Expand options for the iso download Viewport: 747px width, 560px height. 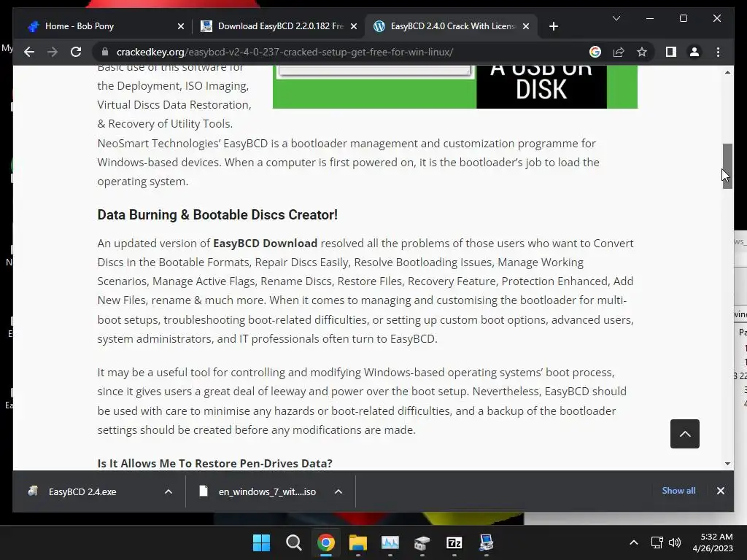338,491
